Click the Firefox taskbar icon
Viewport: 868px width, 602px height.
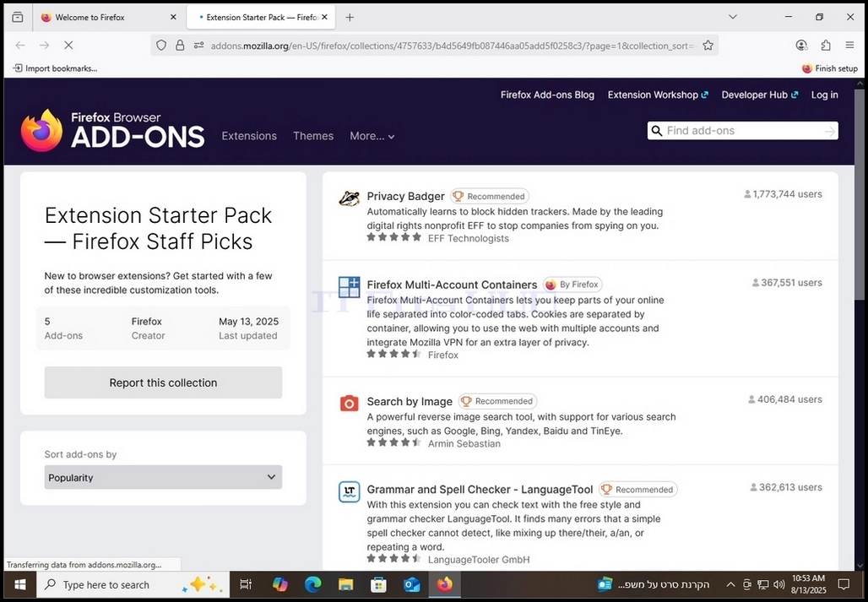pyautogui.click(x=444, y=584)
